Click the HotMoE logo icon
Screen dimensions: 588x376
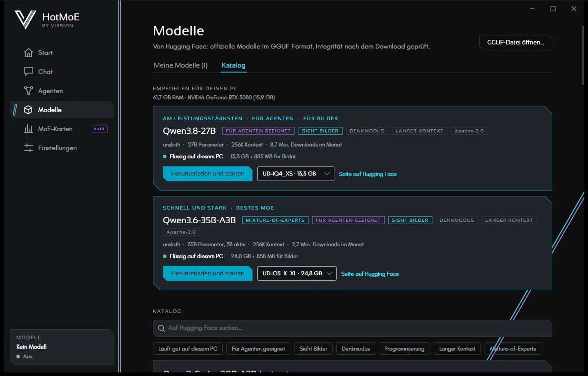pyautogui.click(x=25, y=20)
